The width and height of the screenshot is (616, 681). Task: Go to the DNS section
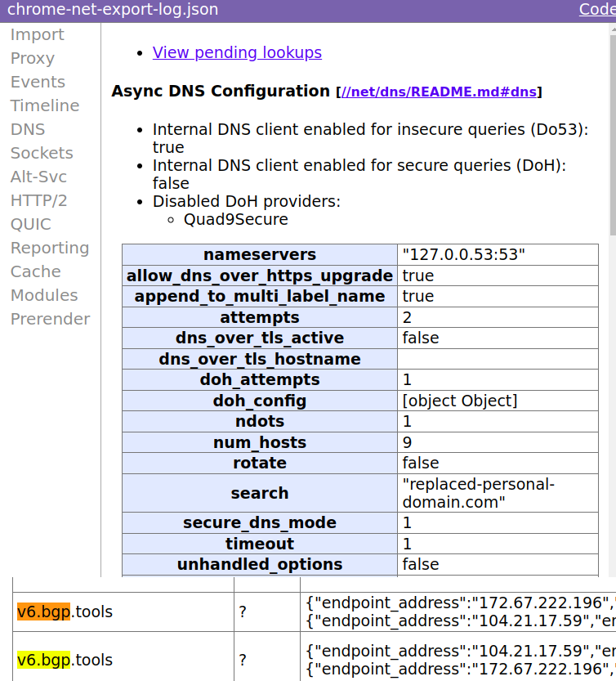tap(28, 129)
